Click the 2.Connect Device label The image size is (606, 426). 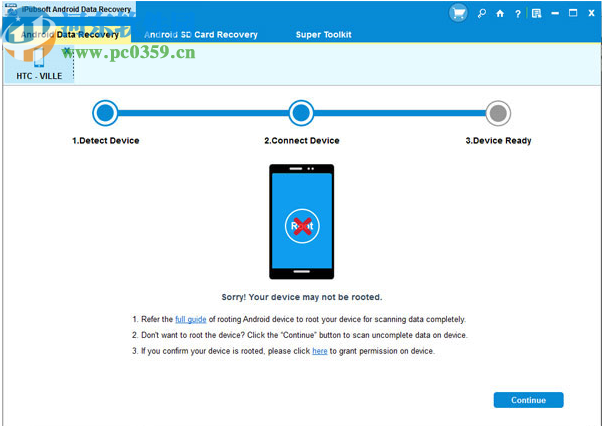302,141
